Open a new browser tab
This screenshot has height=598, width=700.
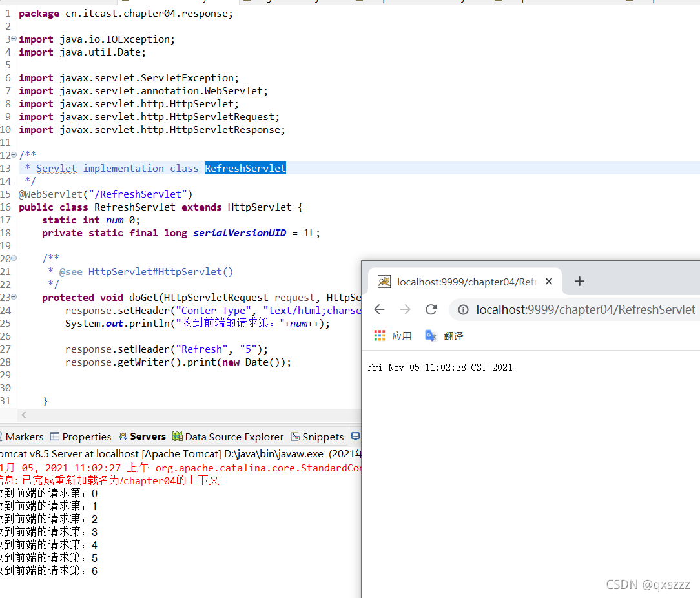(579, 282)
